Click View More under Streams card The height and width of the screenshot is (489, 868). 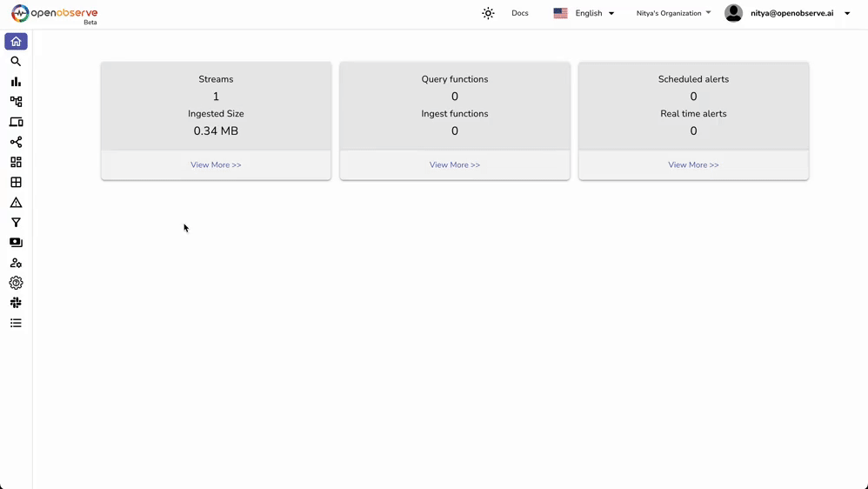click(216, 165)
